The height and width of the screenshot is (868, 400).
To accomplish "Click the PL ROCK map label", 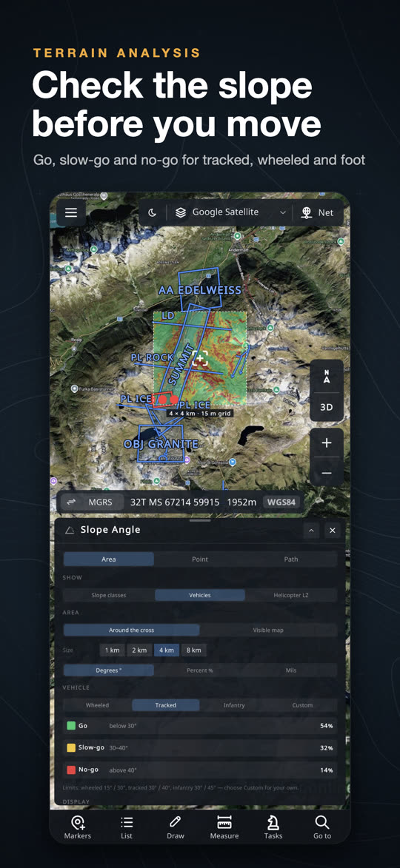I will click(x=153, y=357).
